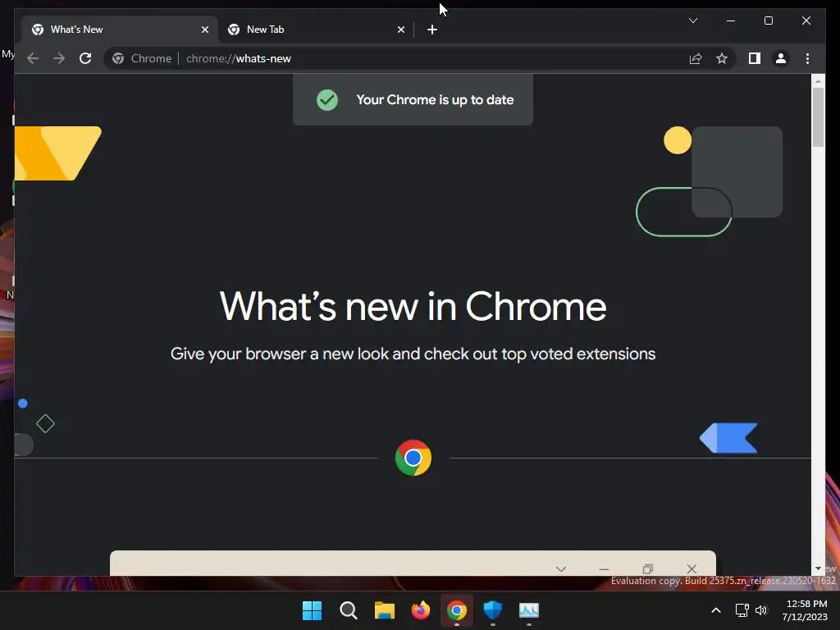Viewport: 840px width, 630px height.
Task: Reload the What's New page
Action: point(85,58)
